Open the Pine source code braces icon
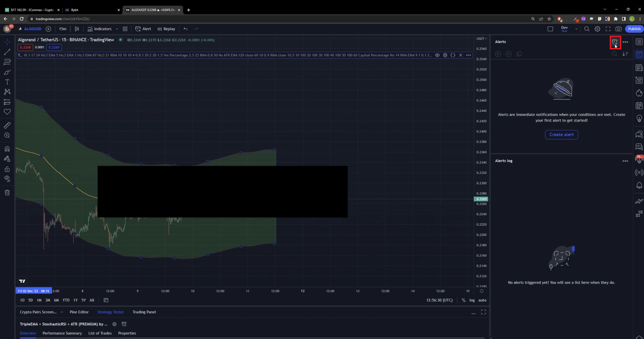Image resolution: width=644 pixels, height=339 pixels. (x=453, y=55)
